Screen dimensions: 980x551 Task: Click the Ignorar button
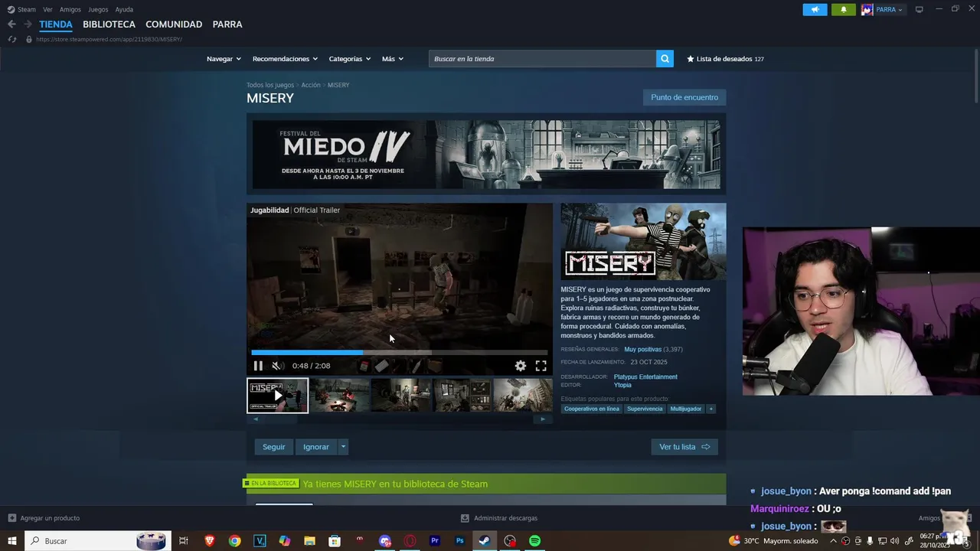coord(316,447)
